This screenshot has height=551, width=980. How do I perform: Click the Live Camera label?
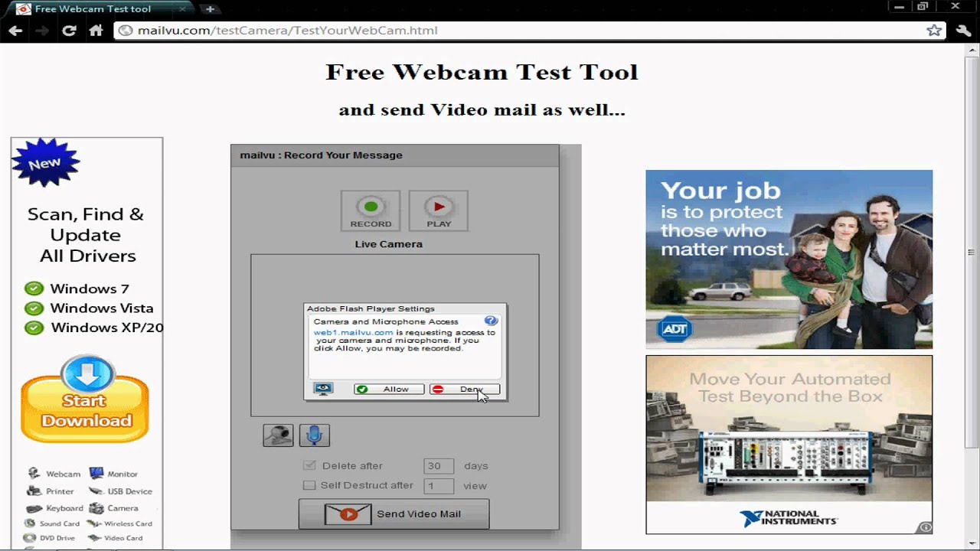point(389,244)
